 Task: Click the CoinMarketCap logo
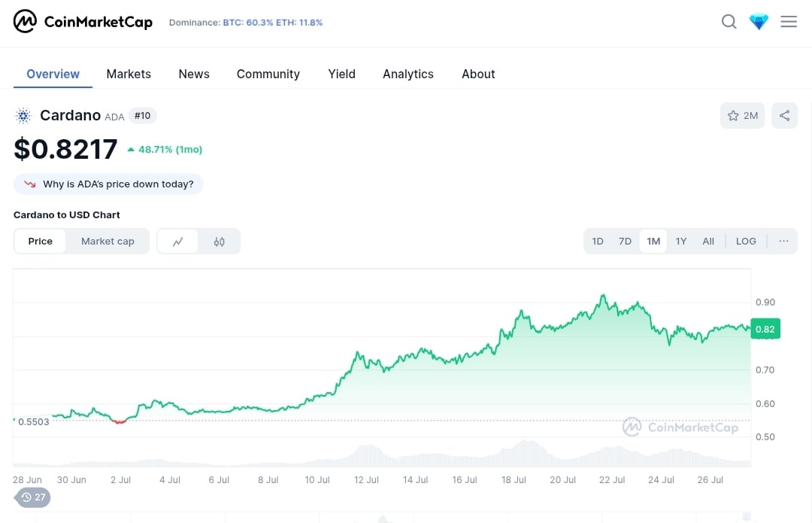pos(83,22)
